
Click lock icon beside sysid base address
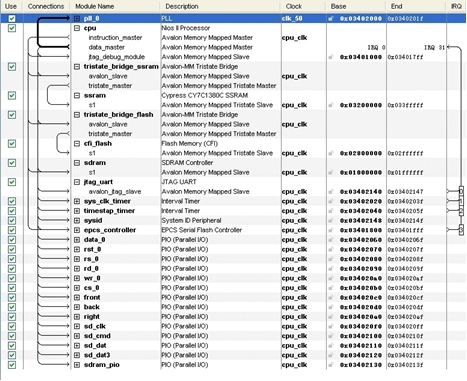click(x=331, y=220)
